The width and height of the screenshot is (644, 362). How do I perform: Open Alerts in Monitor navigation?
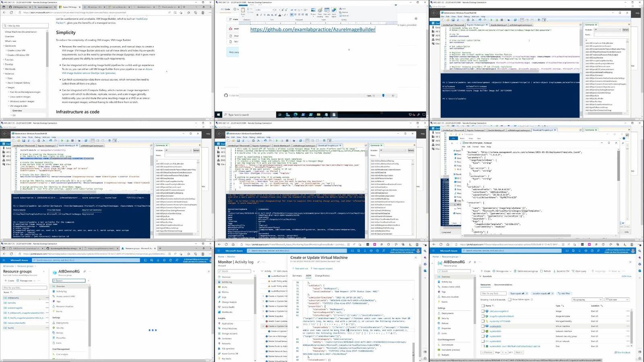[225, 287]
